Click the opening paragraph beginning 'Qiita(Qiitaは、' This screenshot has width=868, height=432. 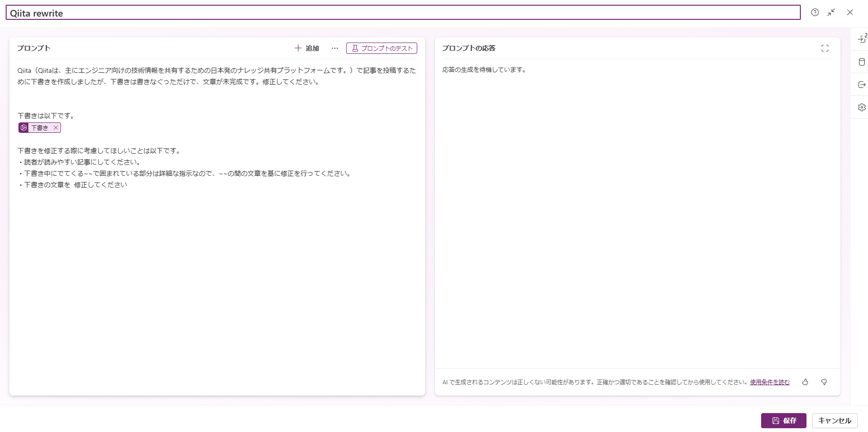coord(217,76)
